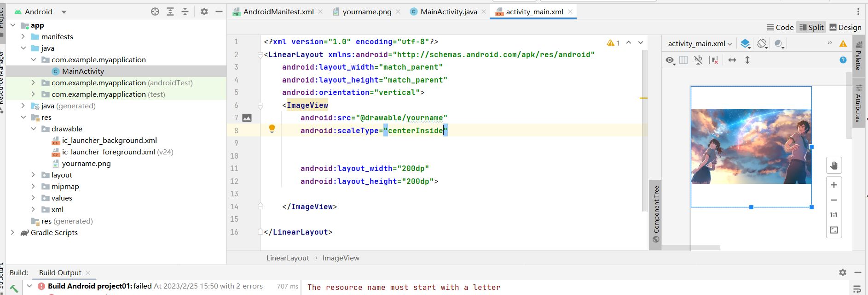
Task: Open the Component Tree panel
Action: (656, 214)
